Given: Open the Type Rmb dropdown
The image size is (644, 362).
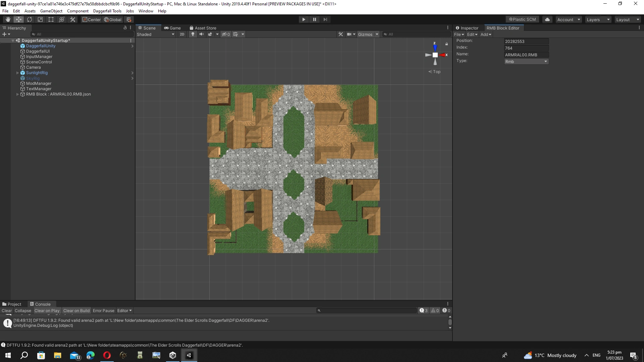Looking at the screenshot, I should [526, 62].
